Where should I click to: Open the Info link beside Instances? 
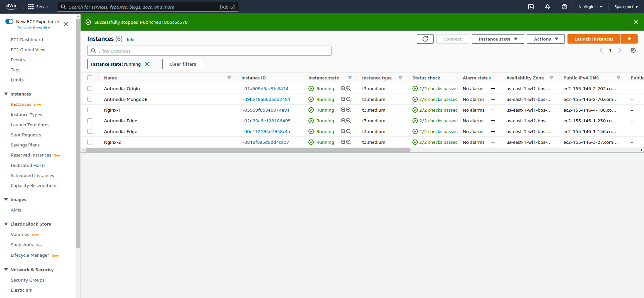tap(131, 40)
